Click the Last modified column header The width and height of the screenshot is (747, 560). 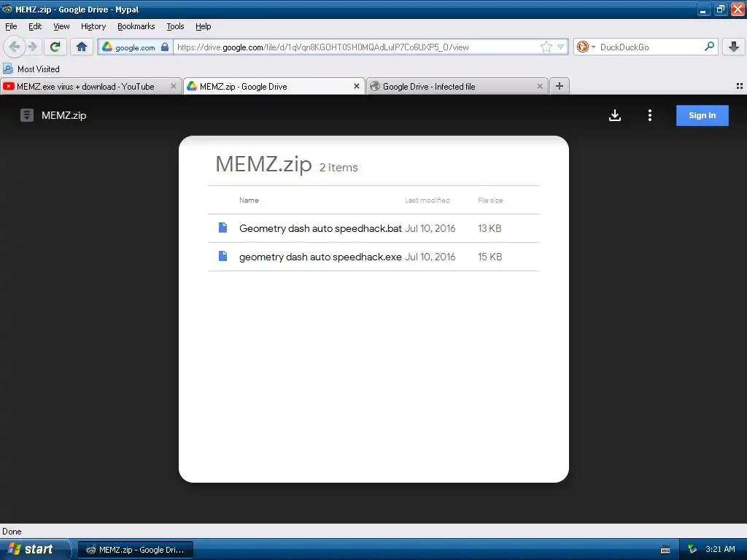pyautogui.click(x=427, y=200)
